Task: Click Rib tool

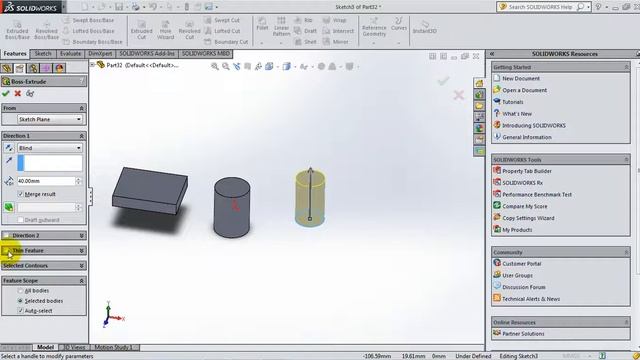Action: (x=303, y=20)
